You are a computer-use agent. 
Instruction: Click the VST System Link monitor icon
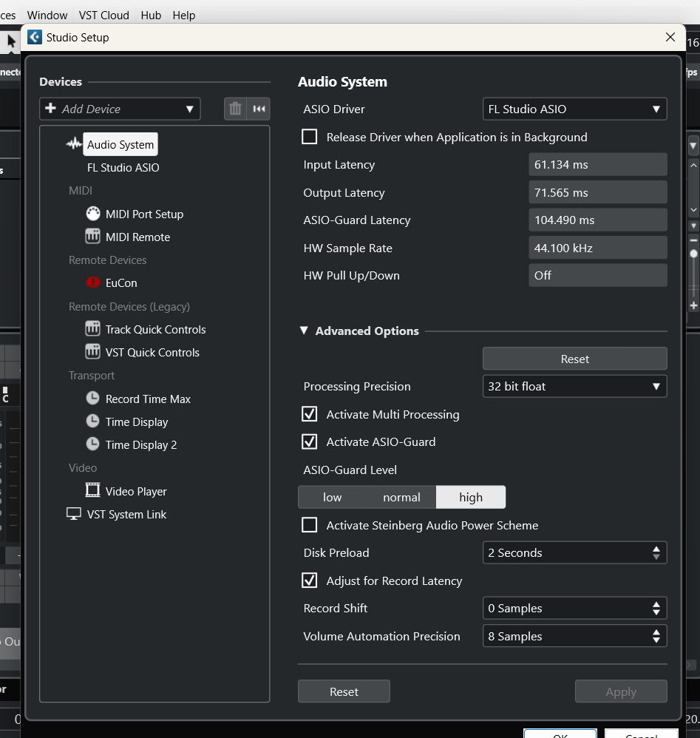click(74, 514)
